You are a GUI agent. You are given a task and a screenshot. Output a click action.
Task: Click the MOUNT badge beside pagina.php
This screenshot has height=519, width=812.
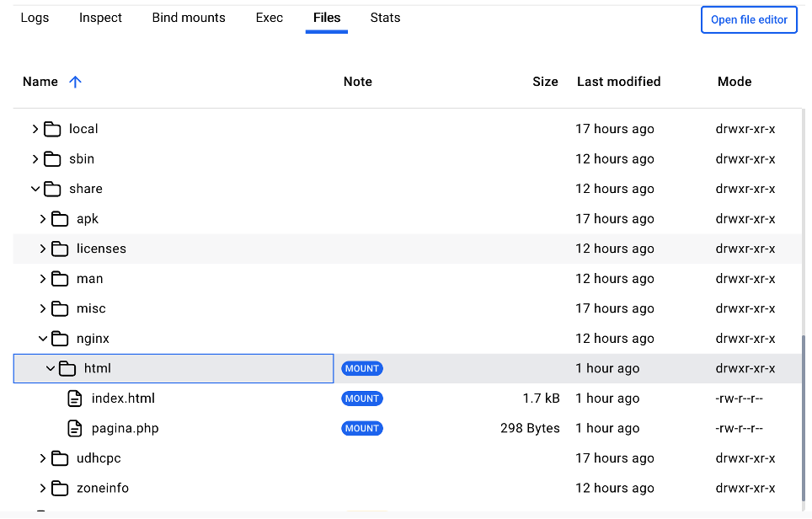tap(362, 429)
